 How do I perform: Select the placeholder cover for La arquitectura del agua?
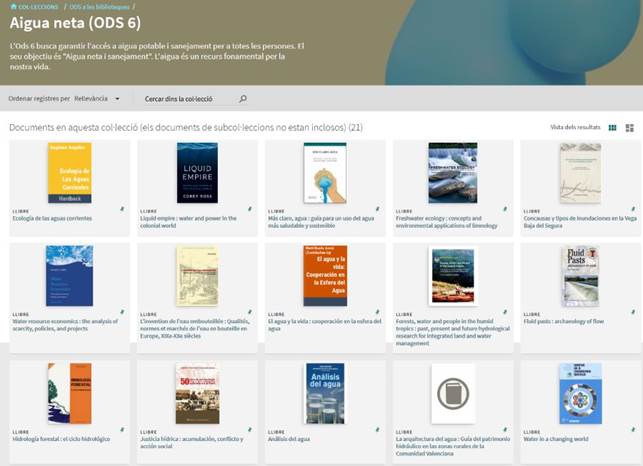tap(452, 393)
